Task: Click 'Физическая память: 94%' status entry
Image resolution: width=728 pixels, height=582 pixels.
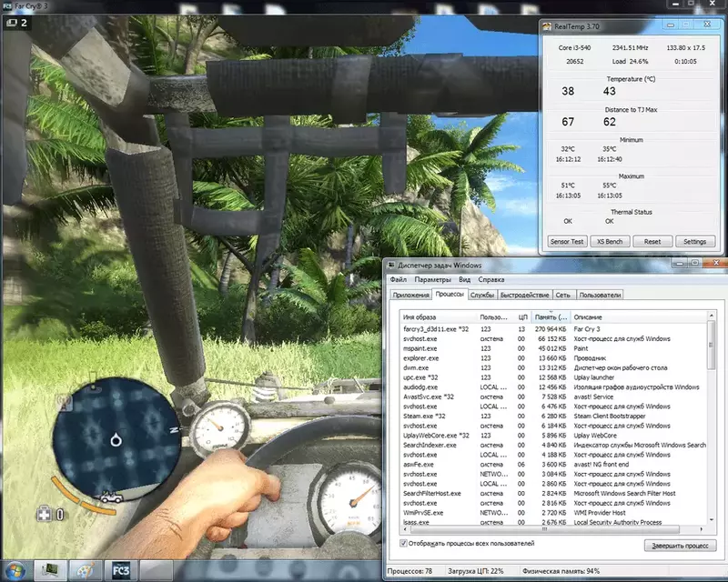Action: pos(561,571)
